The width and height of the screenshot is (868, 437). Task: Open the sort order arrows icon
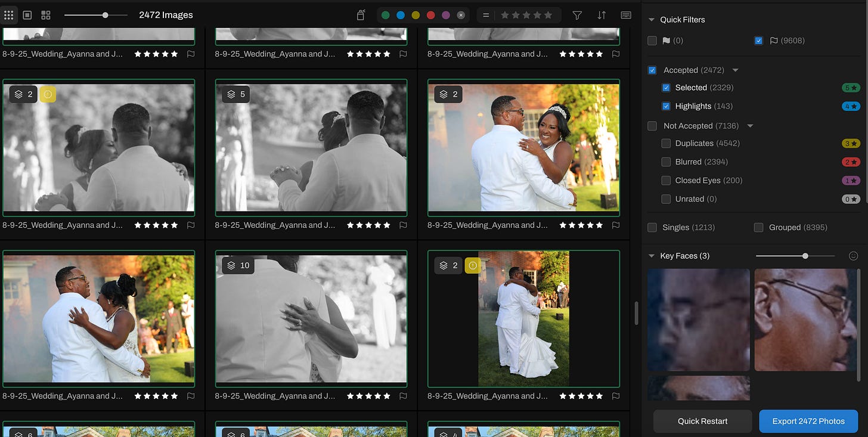(602, 15)
